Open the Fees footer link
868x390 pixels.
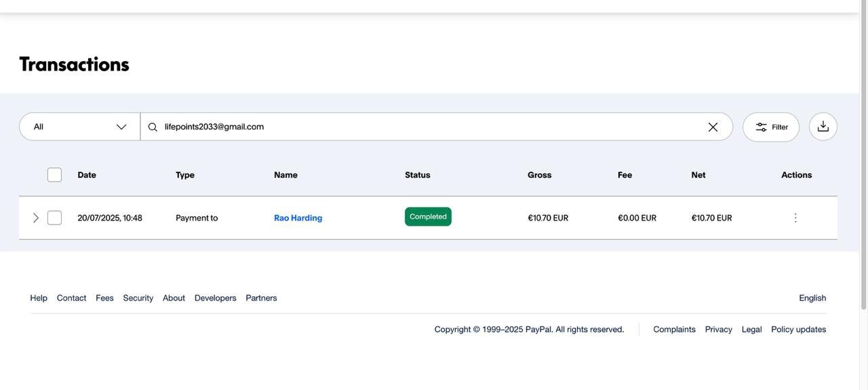(x=104, y=298)
